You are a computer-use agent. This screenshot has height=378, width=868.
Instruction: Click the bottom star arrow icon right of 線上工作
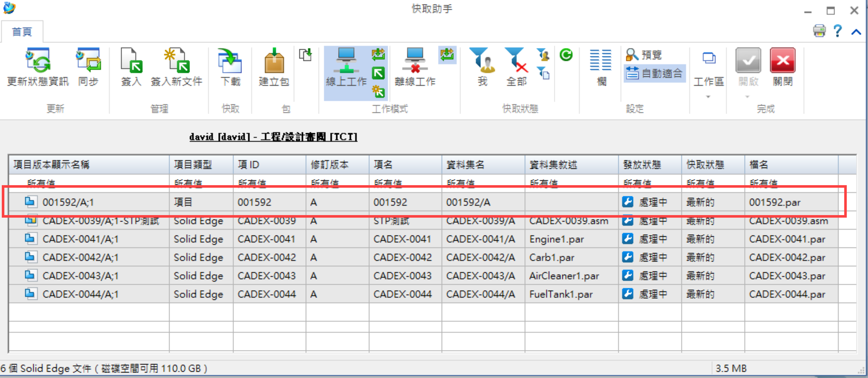(379, 91)
